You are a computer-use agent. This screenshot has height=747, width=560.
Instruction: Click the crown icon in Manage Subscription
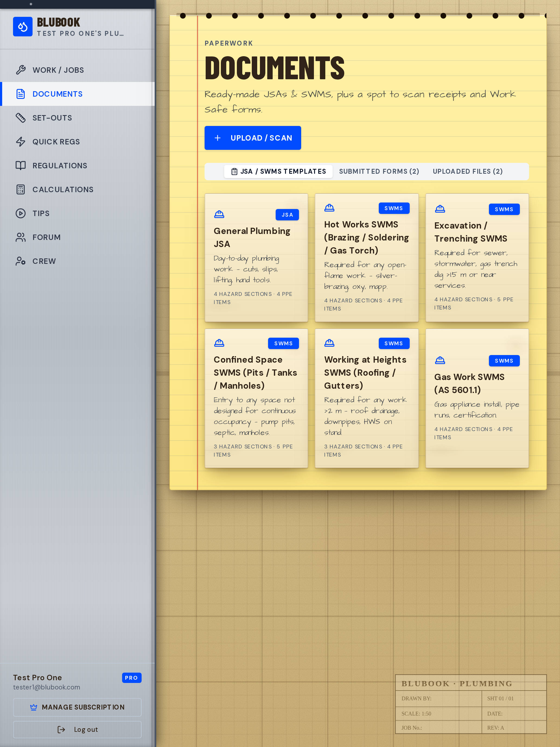pyautogui.click(x=34, y=707)
